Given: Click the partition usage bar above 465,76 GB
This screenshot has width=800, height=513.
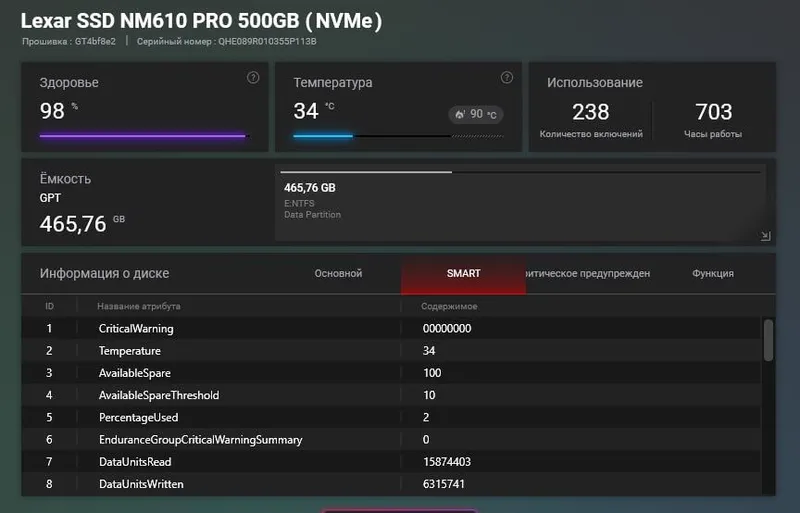Looking at the screenshot, I should 520,172.
